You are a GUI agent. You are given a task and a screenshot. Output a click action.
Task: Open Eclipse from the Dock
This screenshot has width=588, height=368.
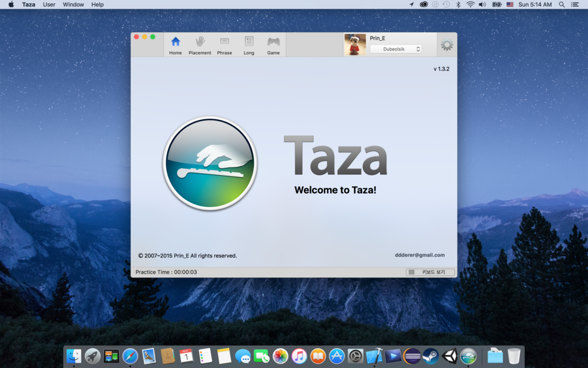click(412, 356)
